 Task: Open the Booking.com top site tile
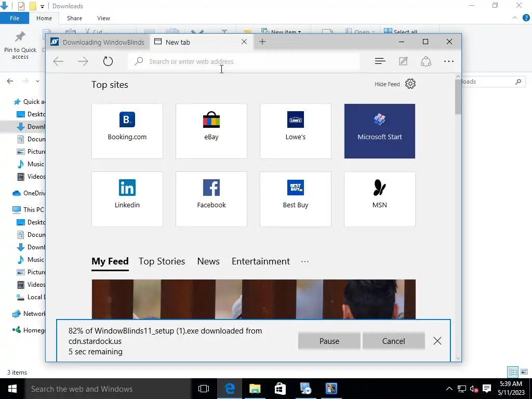(x=127, y=131)
